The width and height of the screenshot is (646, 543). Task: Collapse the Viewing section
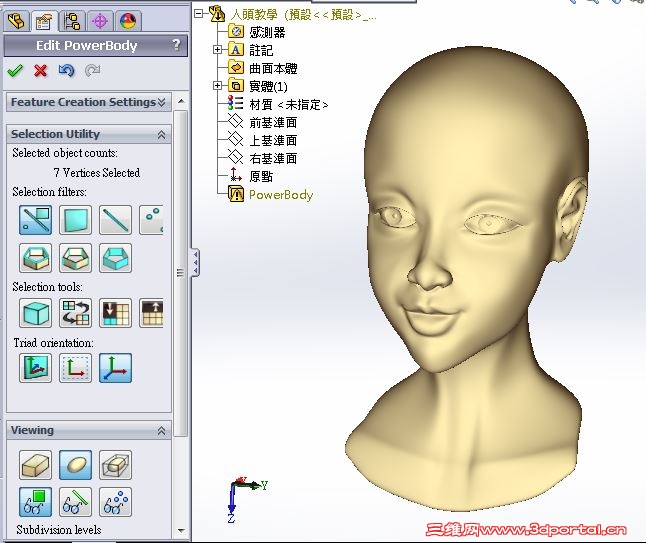[x=162, y=431]
